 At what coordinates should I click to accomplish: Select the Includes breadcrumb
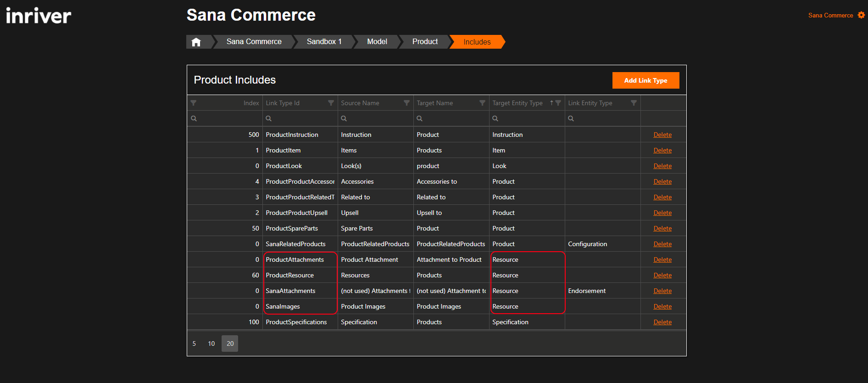[x=477, y=42]
